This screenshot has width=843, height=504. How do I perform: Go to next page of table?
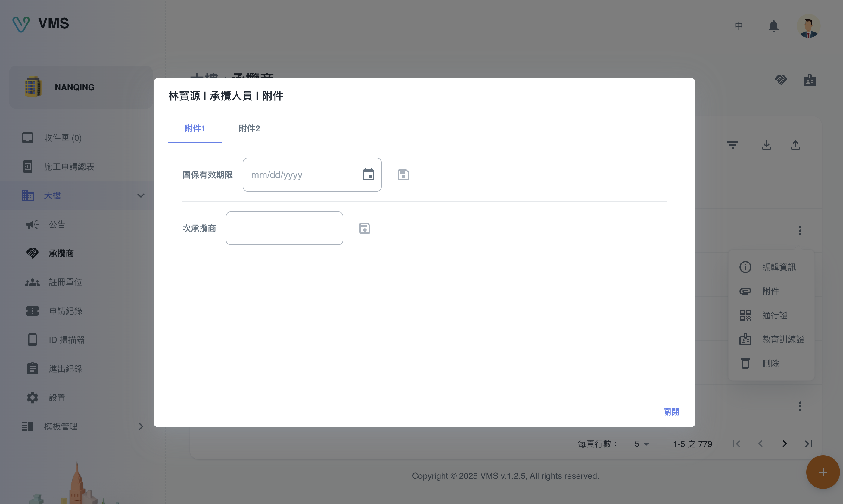click(784, 444)
